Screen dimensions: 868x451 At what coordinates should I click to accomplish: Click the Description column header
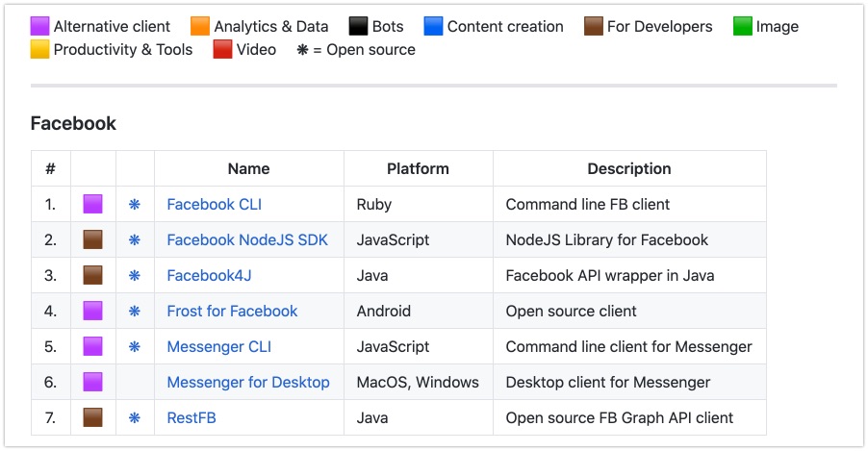629,168
